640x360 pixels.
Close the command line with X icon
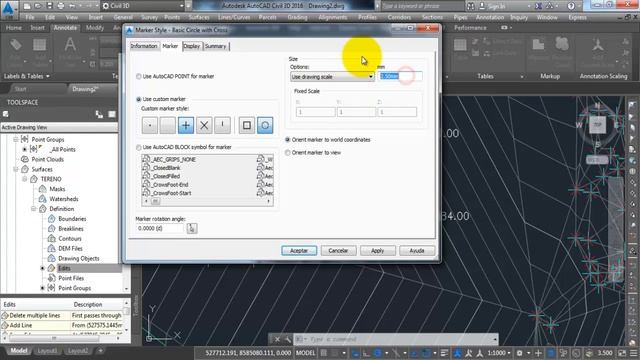point(277,339)
